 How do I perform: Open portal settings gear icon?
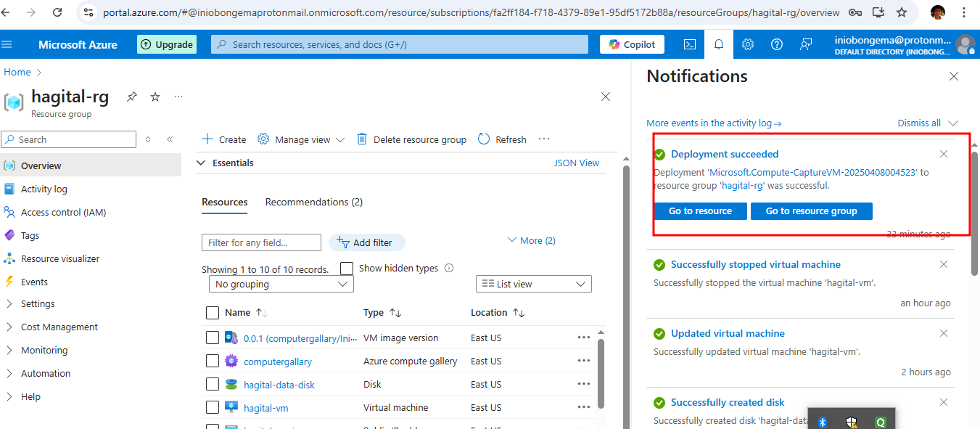pyautogui.click(x=748, y=44)
